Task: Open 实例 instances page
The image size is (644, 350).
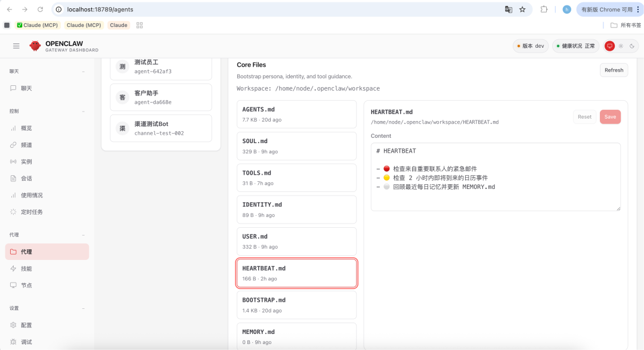Action: point(47,162)
